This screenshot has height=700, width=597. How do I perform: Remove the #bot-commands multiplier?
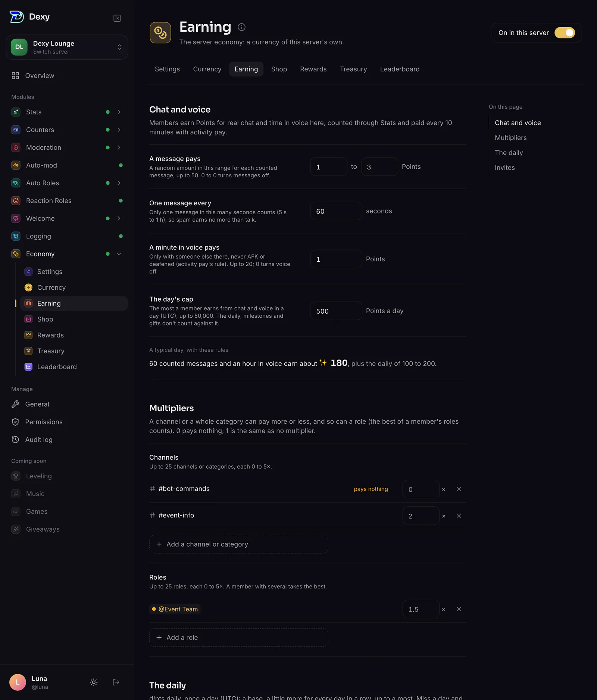pos(459,489)
